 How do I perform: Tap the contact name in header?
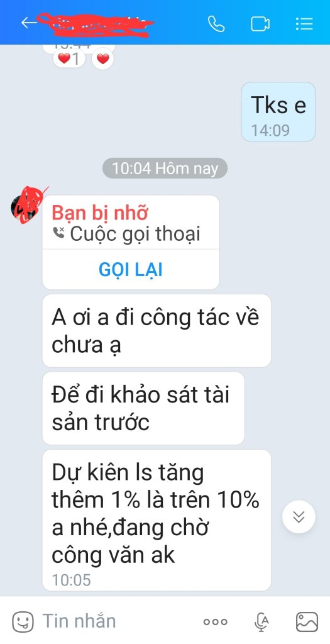(95, 25)
